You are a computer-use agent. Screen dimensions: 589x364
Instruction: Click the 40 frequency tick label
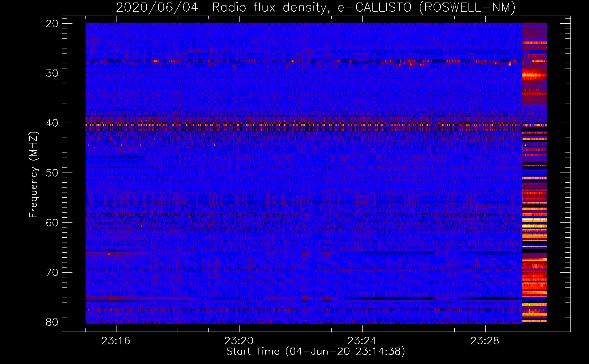(52, 123)
